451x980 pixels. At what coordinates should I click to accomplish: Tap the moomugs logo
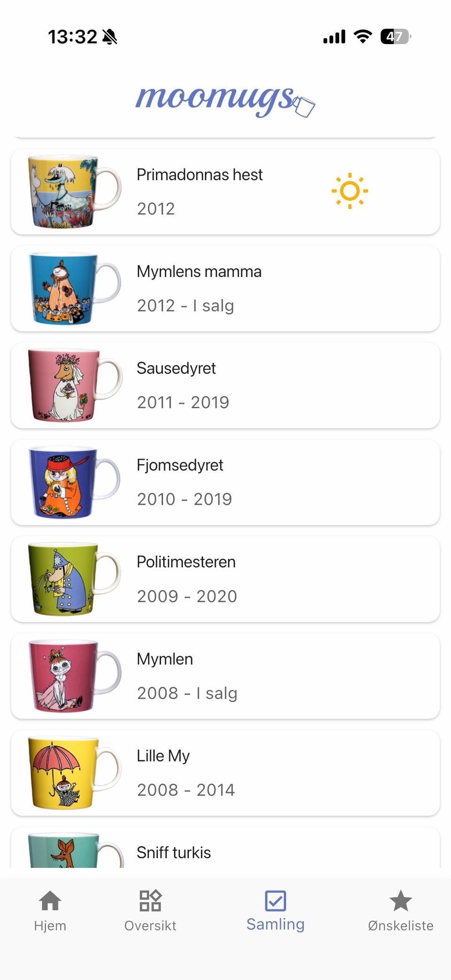coord(225,100)
